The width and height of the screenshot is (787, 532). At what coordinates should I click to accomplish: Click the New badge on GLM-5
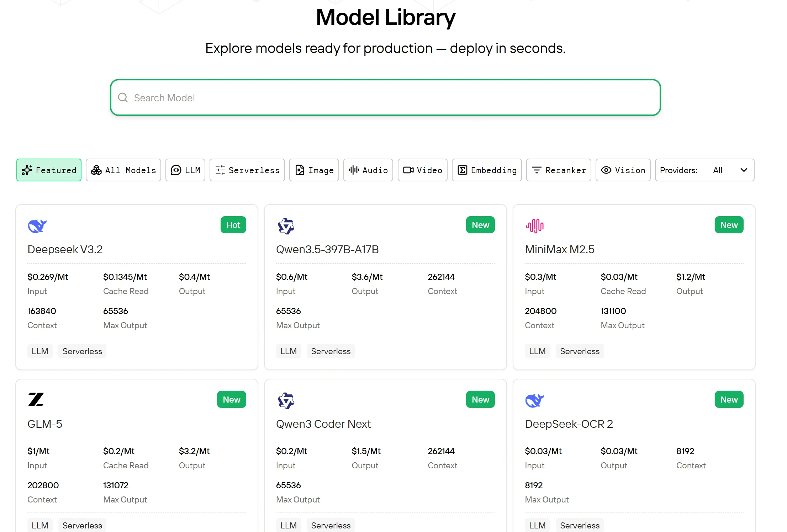coord(232,399)
